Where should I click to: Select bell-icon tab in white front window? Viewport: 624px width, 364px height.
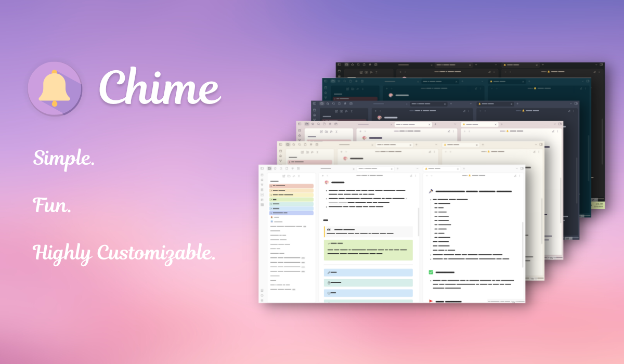tap(442, 168)
